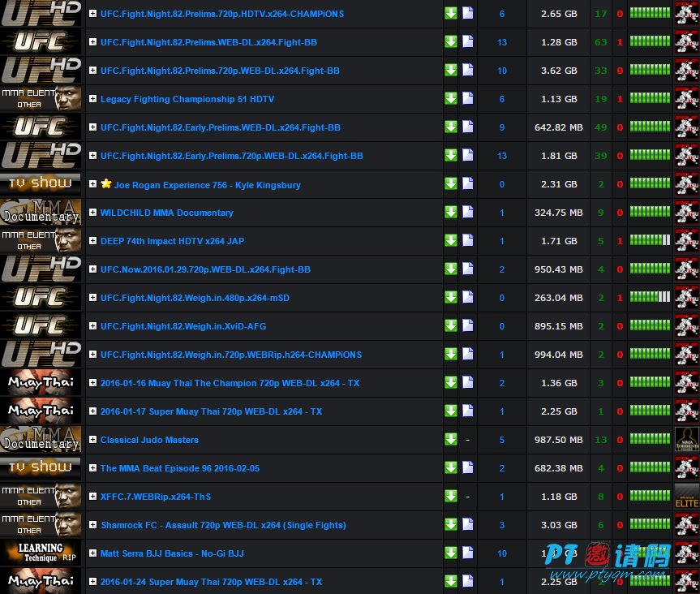Image resolution: width=700 pixels, height=594 pixels.
Task: Open UFC.Now.2016.01.29.720p.WEB-DL link
Action: click(205, 269)
